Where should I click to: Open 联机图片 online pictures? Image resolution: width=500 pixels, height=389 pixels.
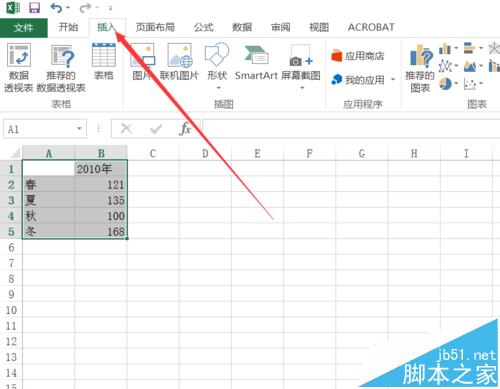point(179,62)
